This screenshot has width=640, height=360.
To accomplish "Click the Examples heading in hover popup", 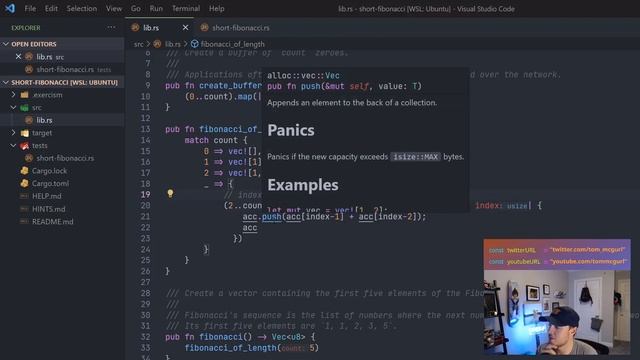I will pos(303,185).
